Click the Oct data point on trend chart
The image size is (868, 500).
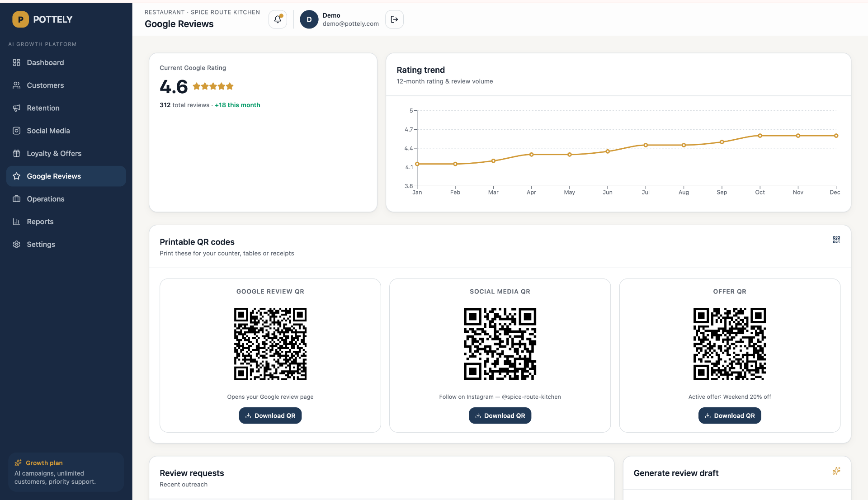tap(760, 136)
